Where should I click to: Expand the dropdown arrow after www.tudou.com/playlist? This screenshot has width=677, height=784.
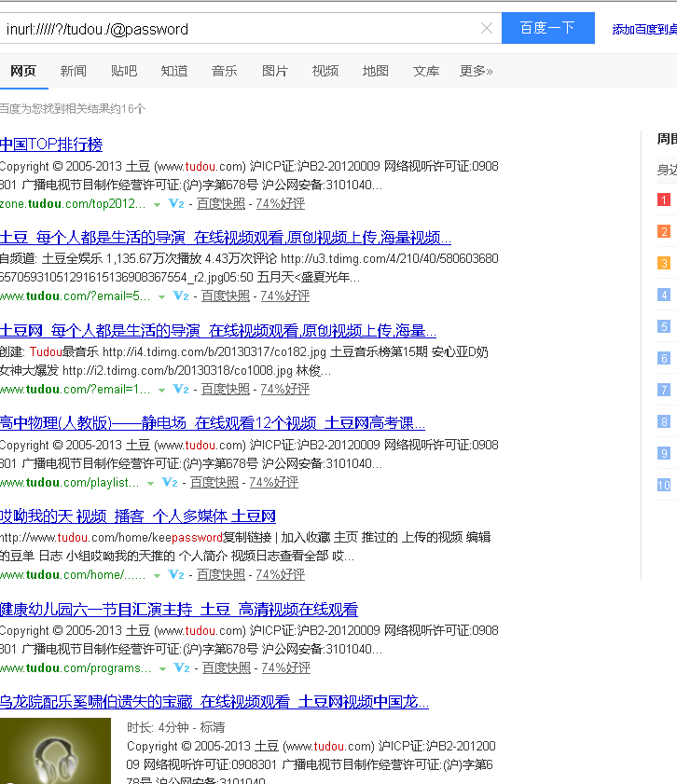150,483
